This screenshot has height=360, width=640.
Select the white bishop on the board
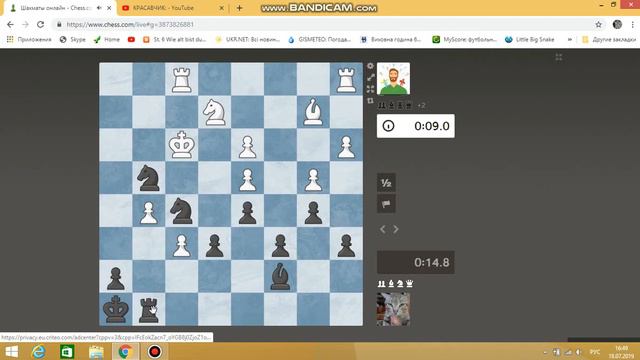[313, 112]
